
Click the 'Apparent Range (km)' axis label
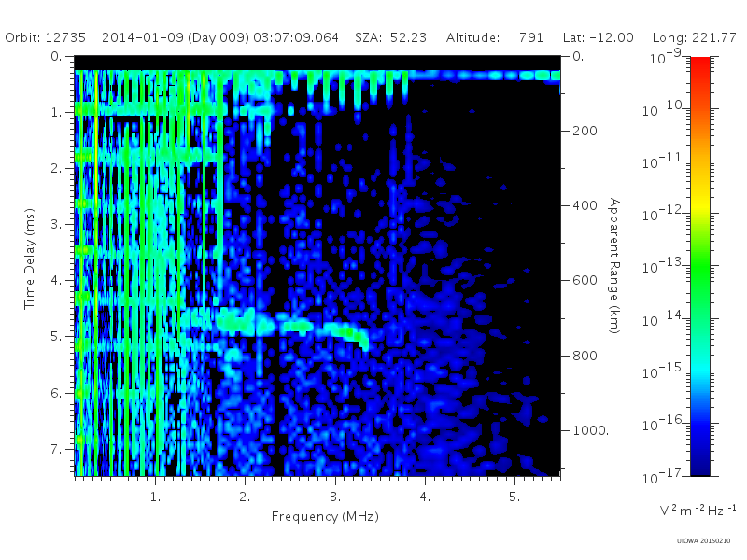[x=614, y=266]
